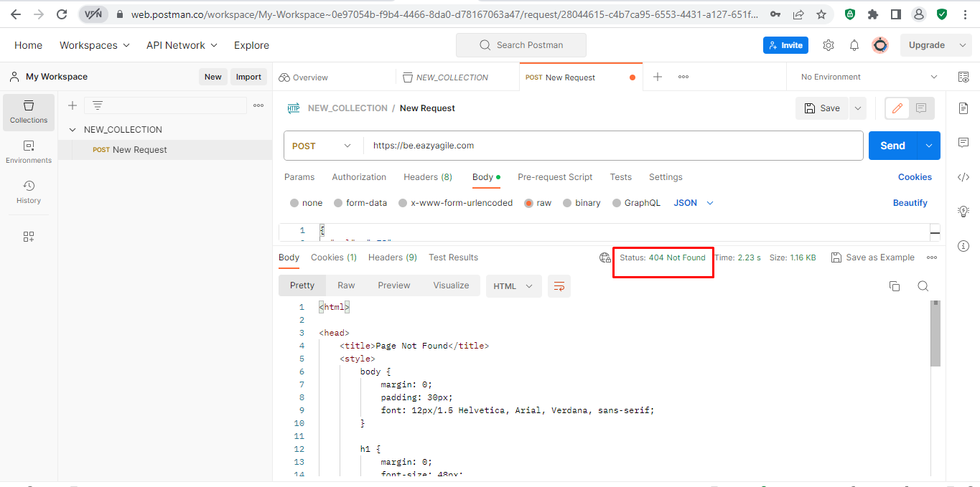
Task: Open code snippet icon
Action: point(963,177)
